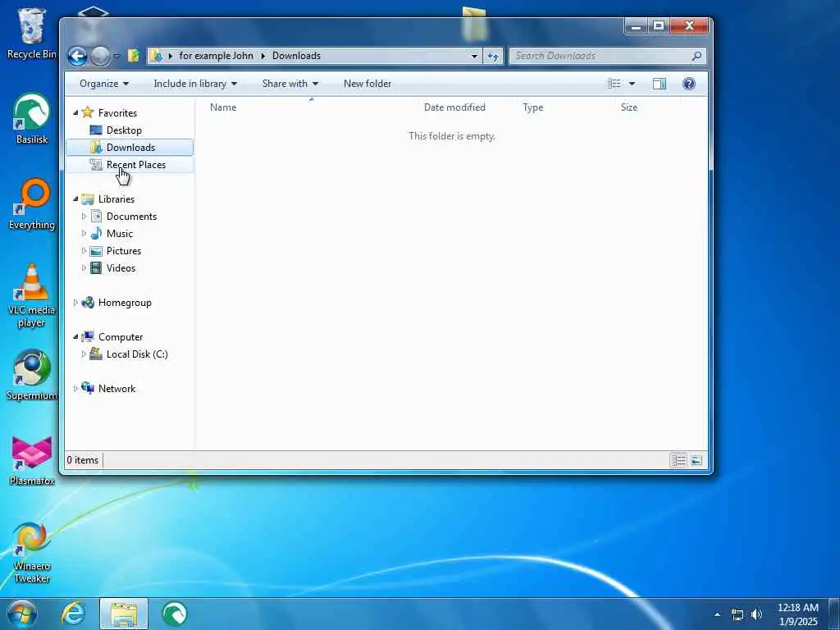Expand the Documents library
The height and width of the screenshot is (630, 840).
coord(84,216)
